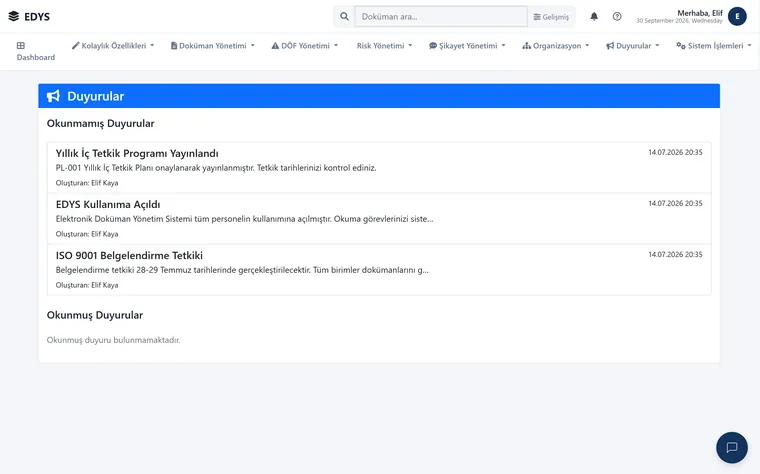This screenshot has height=474, width=760.
Task: Click the Belgelendirme tetkiki 28-29 Temmuz description
Action: pyautogui.click(x=242, y=270)
